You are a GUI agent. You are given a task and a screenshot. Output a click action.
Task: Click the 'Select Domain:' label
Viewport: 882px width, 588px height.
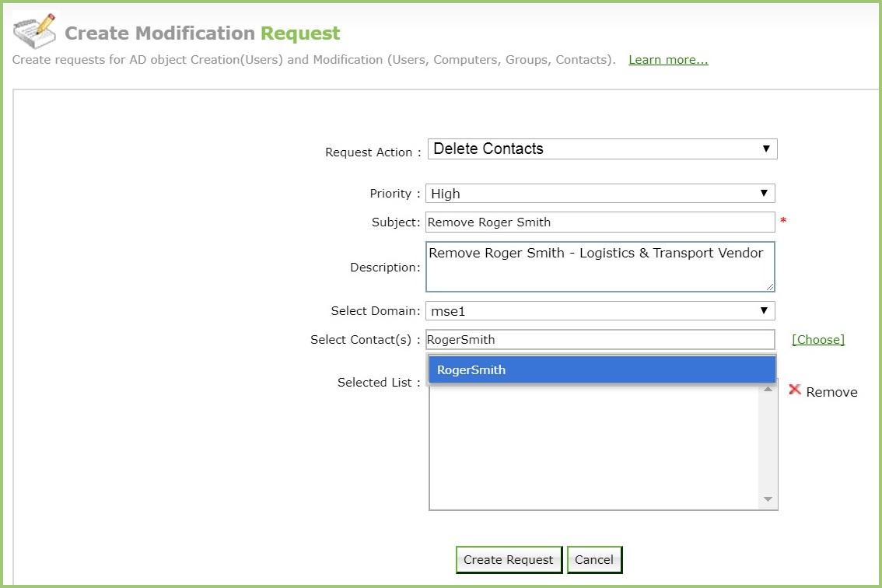[375, 311]
